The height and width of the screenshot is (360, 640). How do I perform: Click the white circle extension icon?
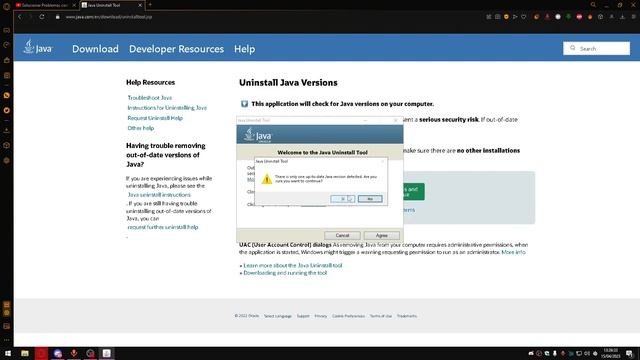(558, 17)
